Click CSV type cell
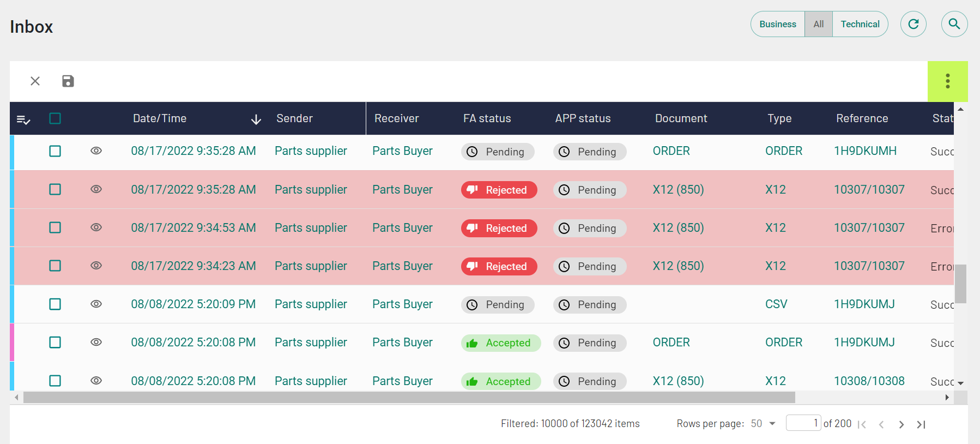The height and width of the screenshot is (444, 980). pyautogui.click(x=776, y=304)
